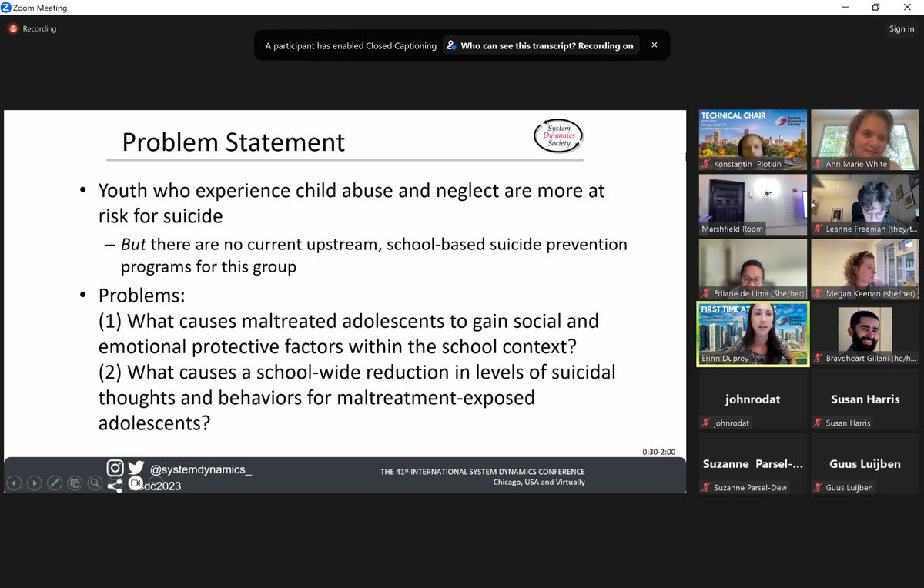924x588 pixels.
Task: Select the Marshfield Room video tile
Action: pos(753,205)
